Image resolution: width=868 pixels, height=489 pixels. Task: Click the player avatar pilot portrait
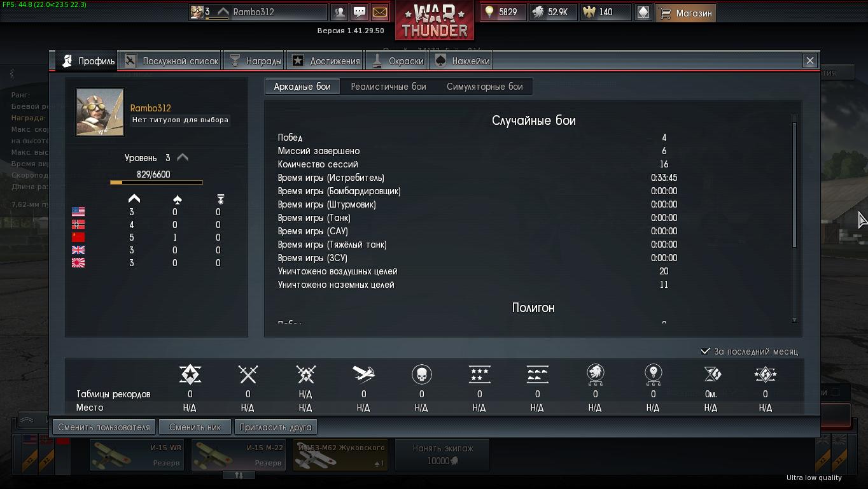pos(100,112)
